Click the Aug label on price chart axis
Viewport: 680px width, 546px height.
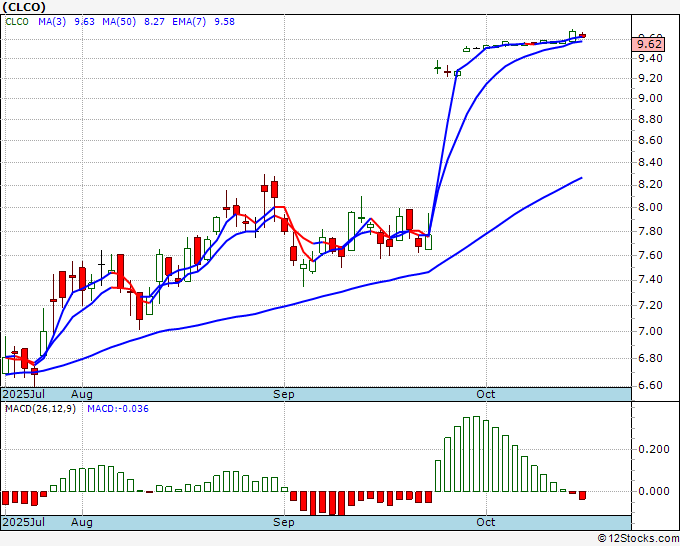(x=82, y=394)
